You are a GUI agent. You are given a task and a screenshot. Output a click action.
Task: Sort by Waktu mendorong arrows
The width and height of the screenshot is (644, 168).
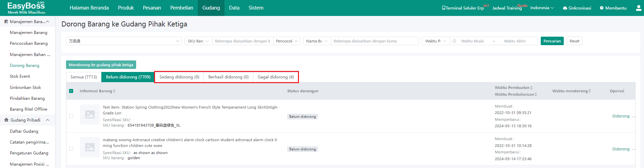click(589, 91)
